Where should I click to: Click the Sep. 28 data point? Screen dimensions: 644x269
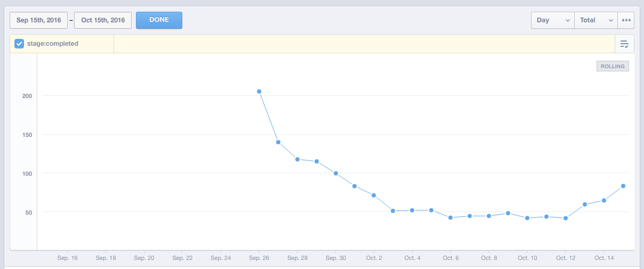(297, 159)
